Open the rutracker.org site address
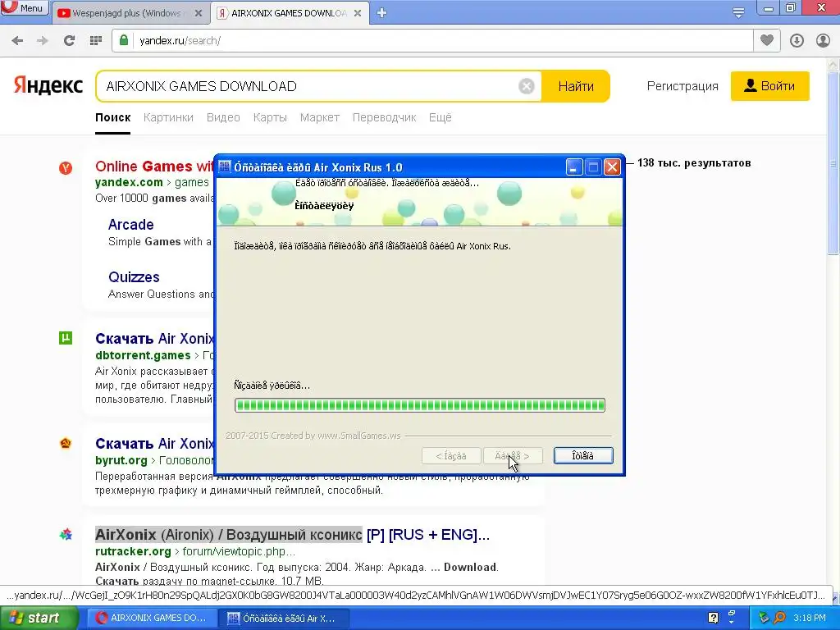This screenshot has height=630, width=840. 133,551
